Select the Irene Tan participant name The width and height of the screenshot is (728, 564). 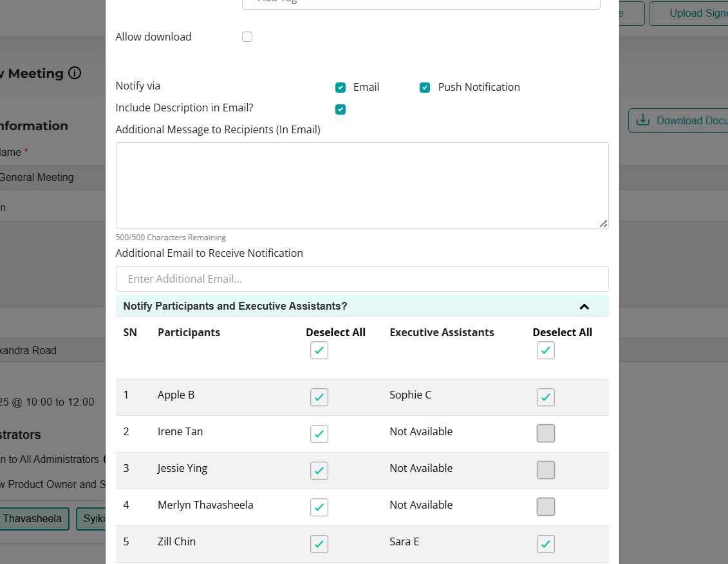[180, 431]
